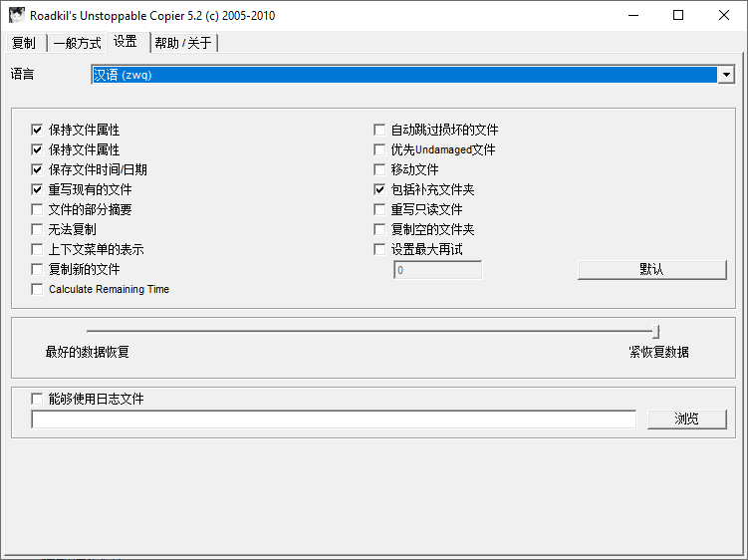This screenshot has width=748, height=560.
Task: Check the 无法复制 checkbox
Action: tap(37, 229)
